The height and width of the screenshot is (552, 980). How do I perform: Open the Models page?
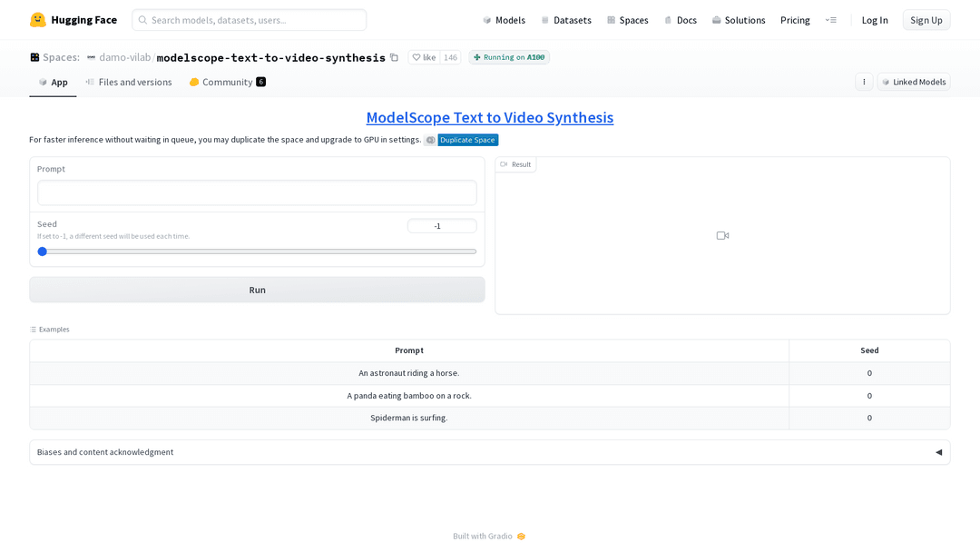click(x=504, y=20)
